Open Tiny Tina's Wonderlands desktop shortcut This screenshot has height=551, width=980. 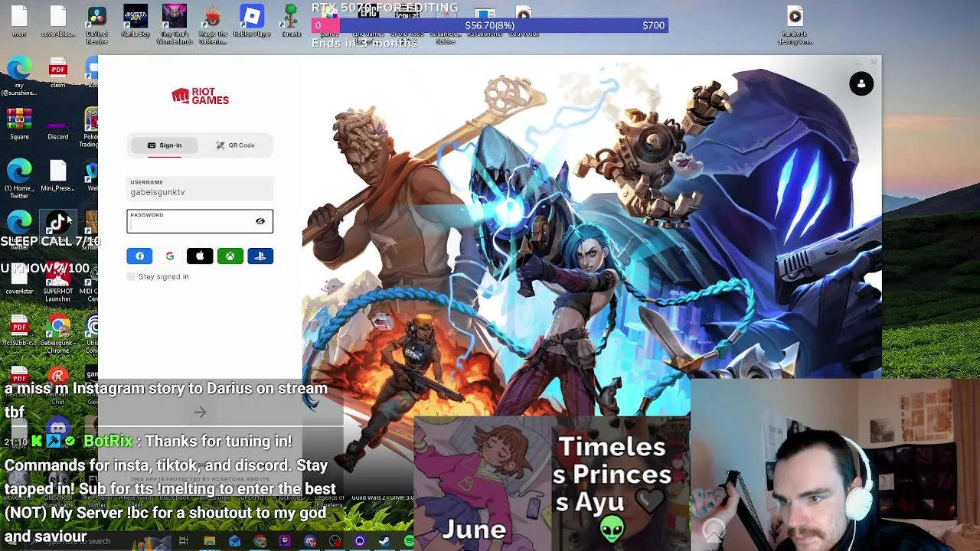175,24
